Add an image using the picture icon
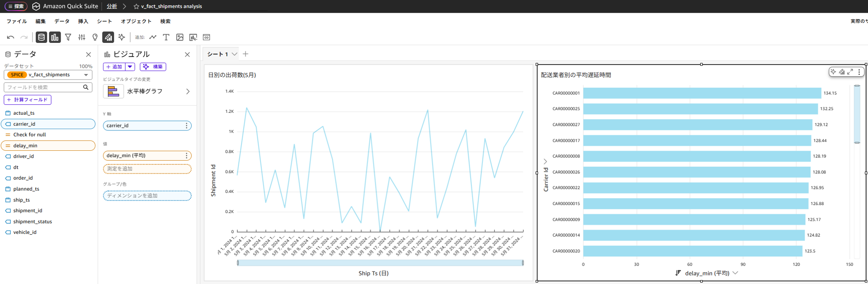 point(179,37)
